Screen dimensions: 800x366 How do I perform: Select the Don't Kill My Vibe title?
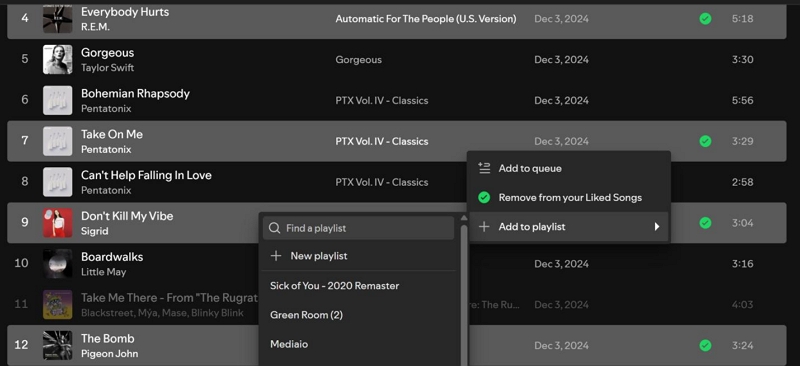(x=127, y=216)
